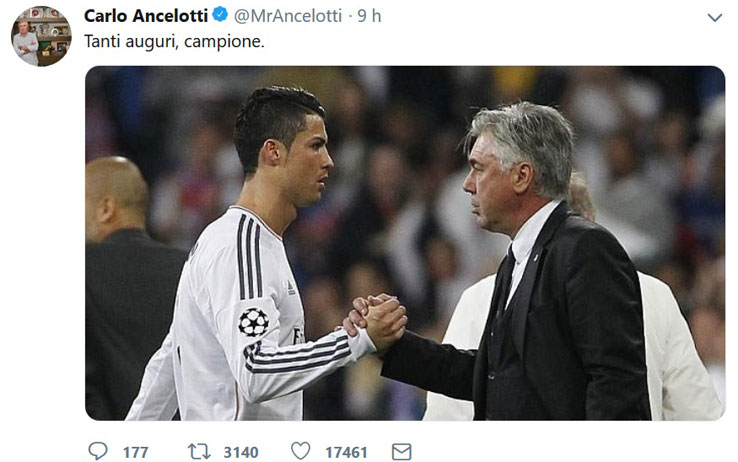Click the starball sleeve patch in photo
Screen dimensions: 738x462
tap(254, 322)
